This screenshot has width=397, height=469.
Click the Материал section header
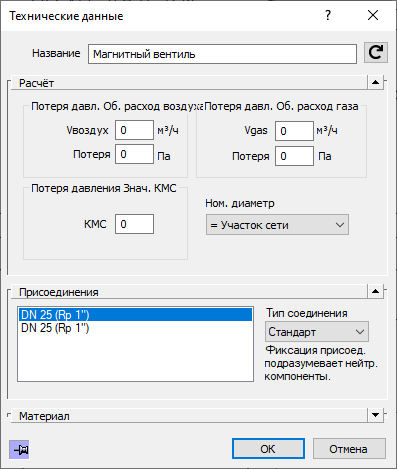tap(189, 416)
